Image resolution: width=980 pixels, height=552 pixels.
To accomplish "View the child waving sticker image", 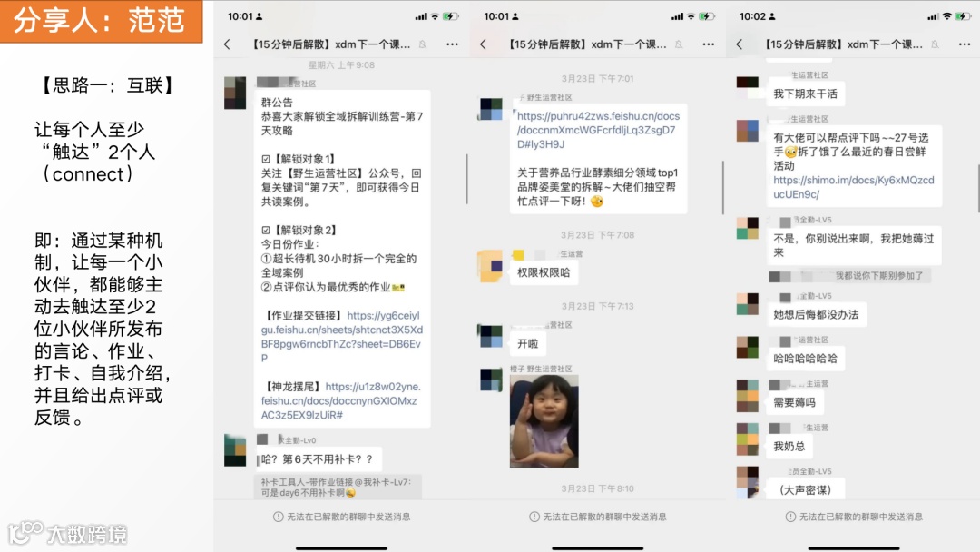I will pyautogui.click(x=544, y=420).
